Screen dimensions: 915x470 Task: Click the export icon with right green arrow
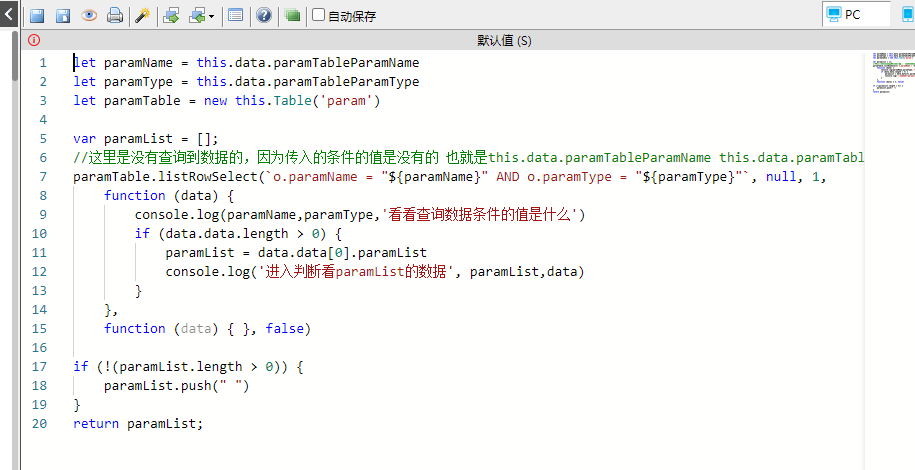pyautogui.click(x=171, y=16)
